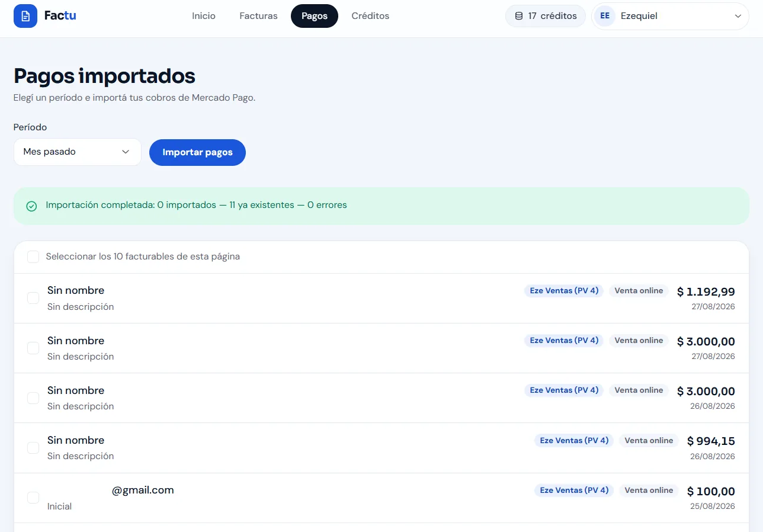
Task: Tick checkbox for 27/08/2026 $ 3.000,00 payment
Action: click(33, 348)
